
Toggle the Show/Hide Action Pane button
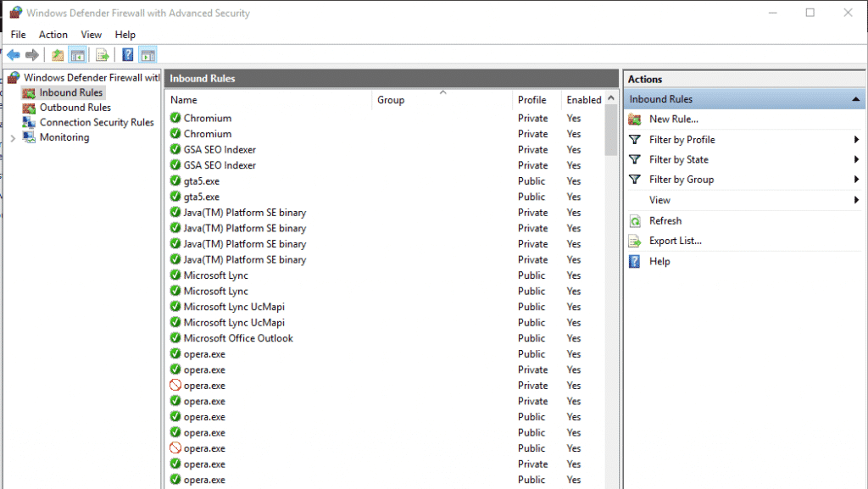click(x=148, y=55)
